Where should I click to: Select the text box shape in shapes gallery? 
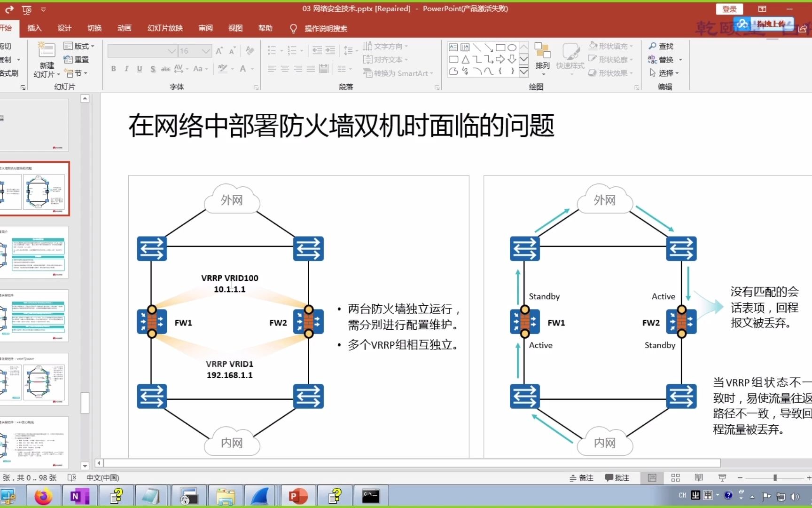click(453, 47)
